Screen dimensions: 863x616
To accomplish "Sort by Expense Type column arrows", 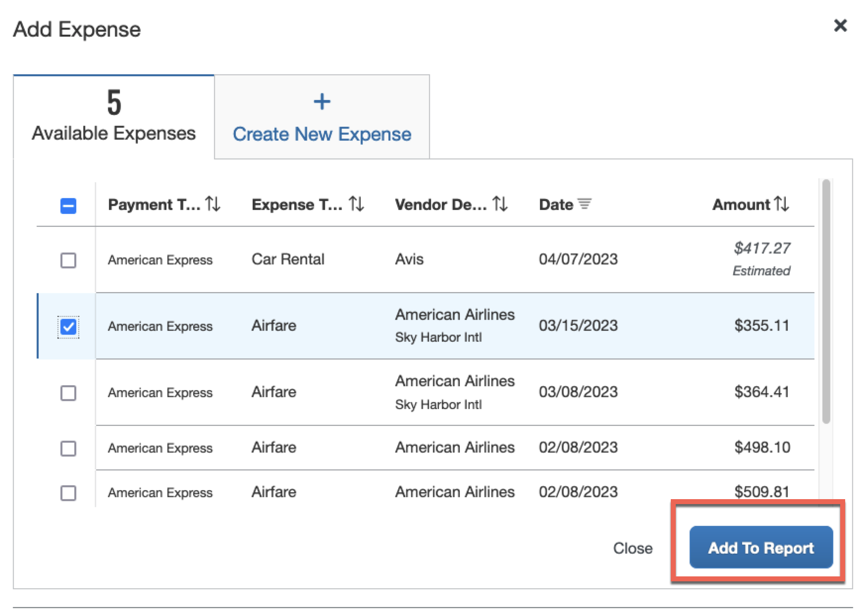I will [356, 204].
